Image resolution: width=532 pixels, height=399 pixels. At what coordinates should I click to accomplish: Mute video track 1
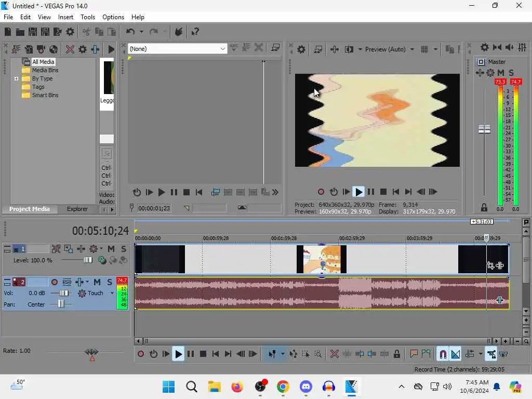coord(111,249)
